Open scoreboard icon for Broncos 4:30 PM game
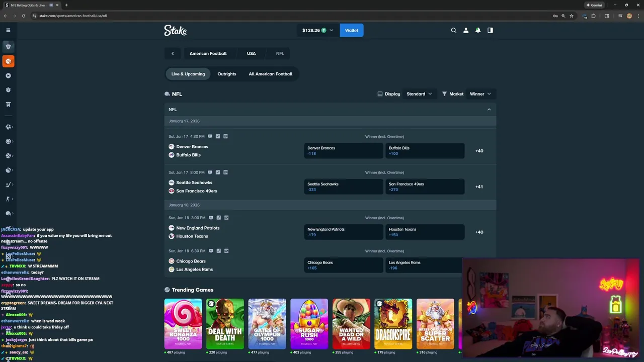 225,136
